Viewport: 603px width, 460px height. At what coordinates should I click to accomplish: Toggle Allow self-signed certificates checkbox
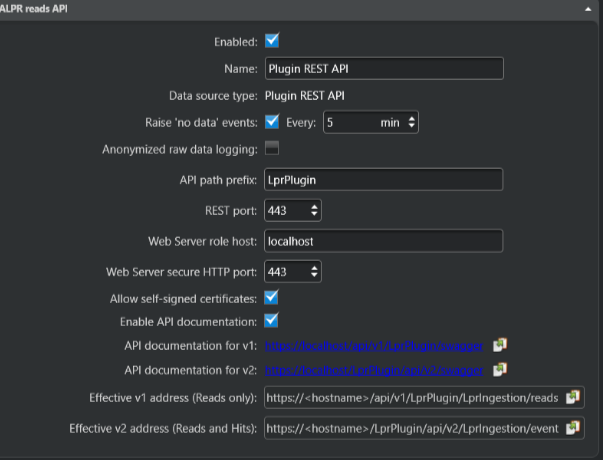click(x=272, y=297)
